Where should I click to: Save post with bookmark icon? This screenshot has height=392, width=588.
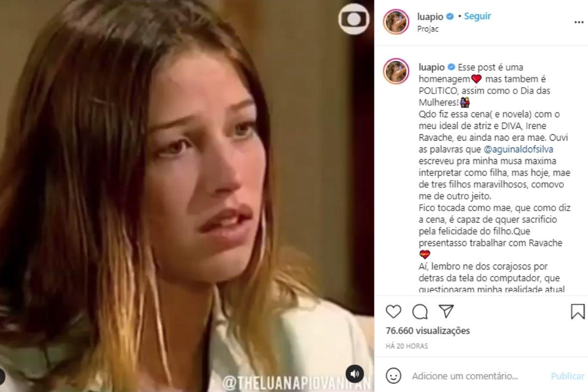coord(578,312)
